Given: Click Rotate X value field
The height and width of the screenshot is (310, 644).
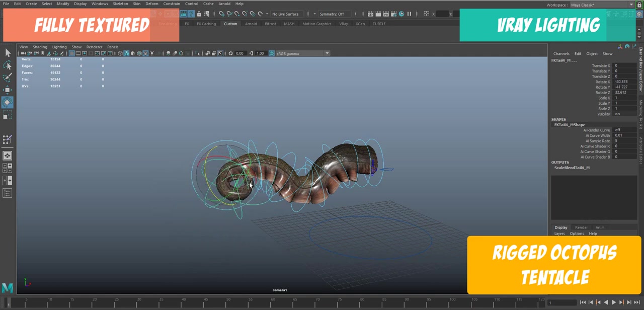Looking at the screenshot, I should point(625,82).
